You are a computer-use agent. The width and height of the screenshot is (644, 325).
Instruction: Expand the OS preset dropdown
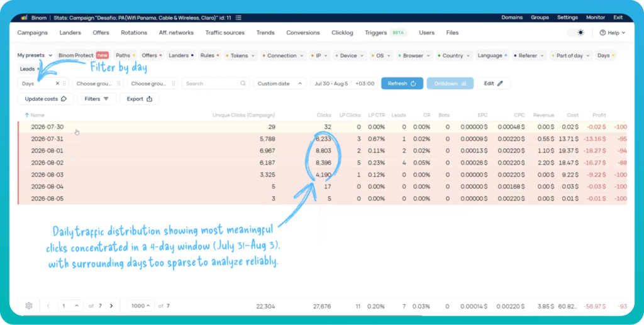[x=382, y=55]
